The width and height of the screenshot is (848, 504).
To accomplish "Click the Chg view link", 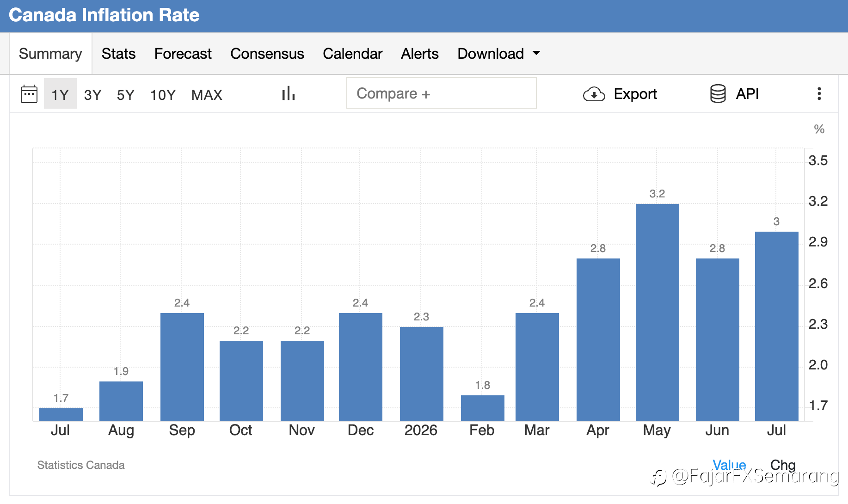I will (783, 464).
